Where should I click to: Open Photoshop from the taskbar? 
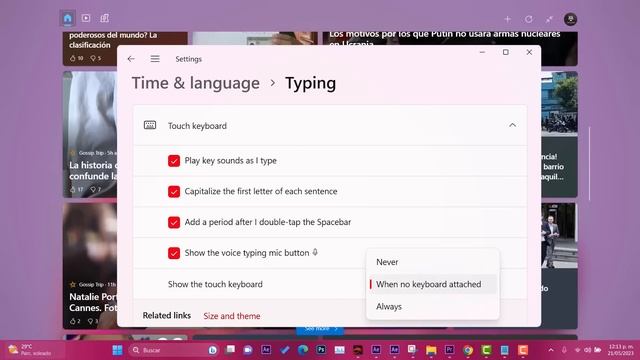[321, 350]
